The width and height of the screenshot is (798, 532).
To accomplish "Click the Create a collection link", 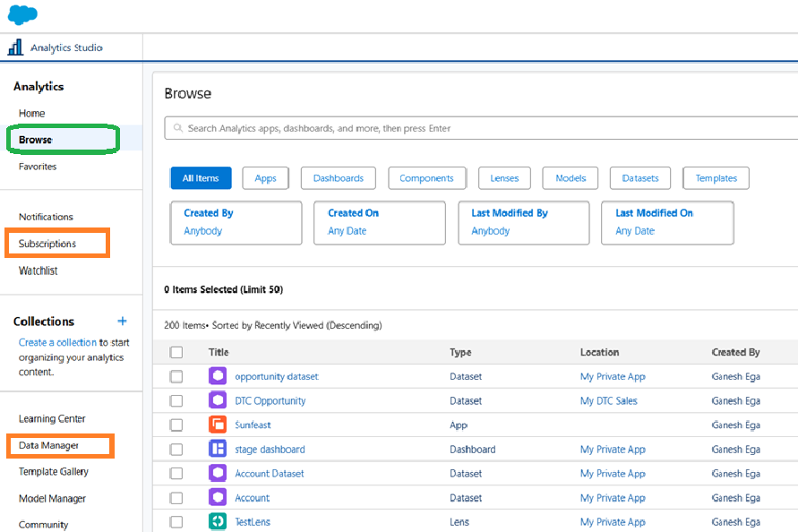I will (57, 343).
